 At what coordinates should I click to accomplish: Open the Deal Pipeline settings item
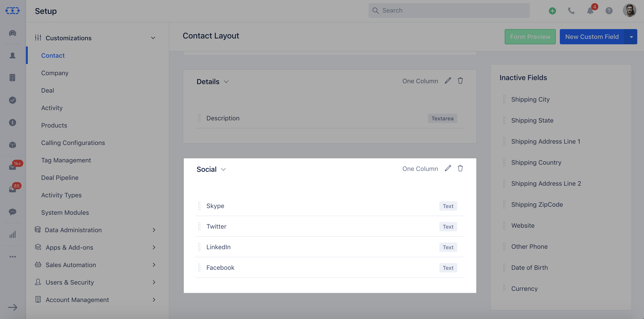pyautogui.click(x=60, y=178)
